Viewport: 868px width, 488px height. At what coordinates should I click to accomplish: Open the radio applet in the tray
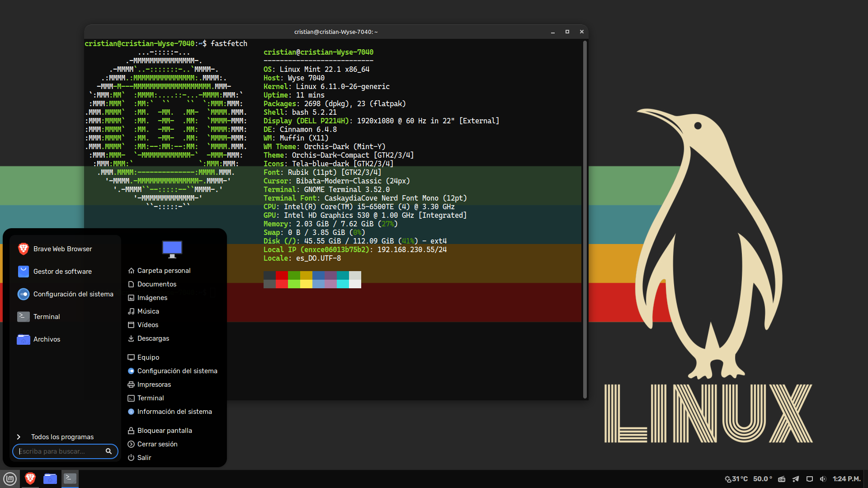tap(782, 479)
